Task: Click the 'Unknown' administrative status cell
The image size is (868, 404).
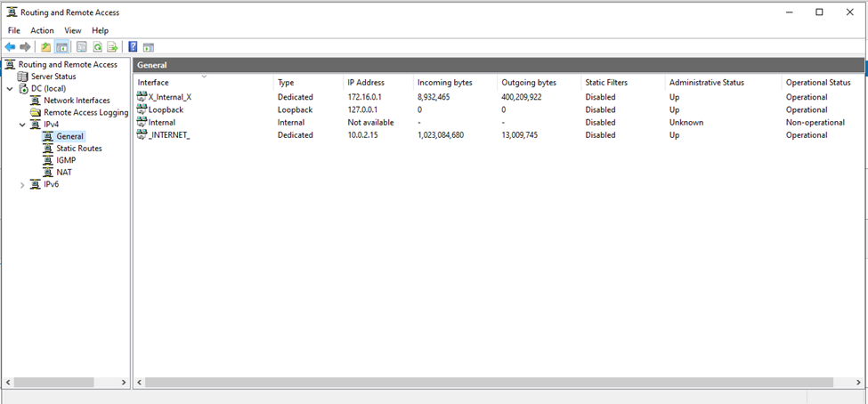Action: coord(686,122)
